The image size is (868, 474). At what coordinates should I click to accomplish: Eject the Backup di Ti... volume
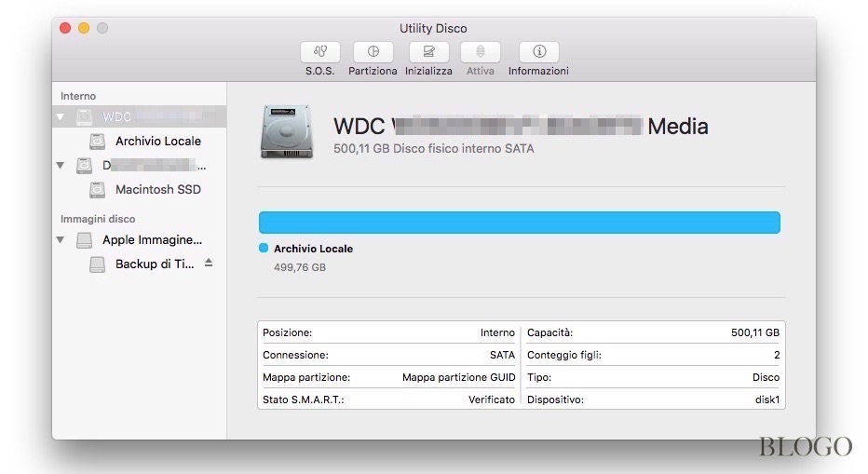click(x=209, y=263)
